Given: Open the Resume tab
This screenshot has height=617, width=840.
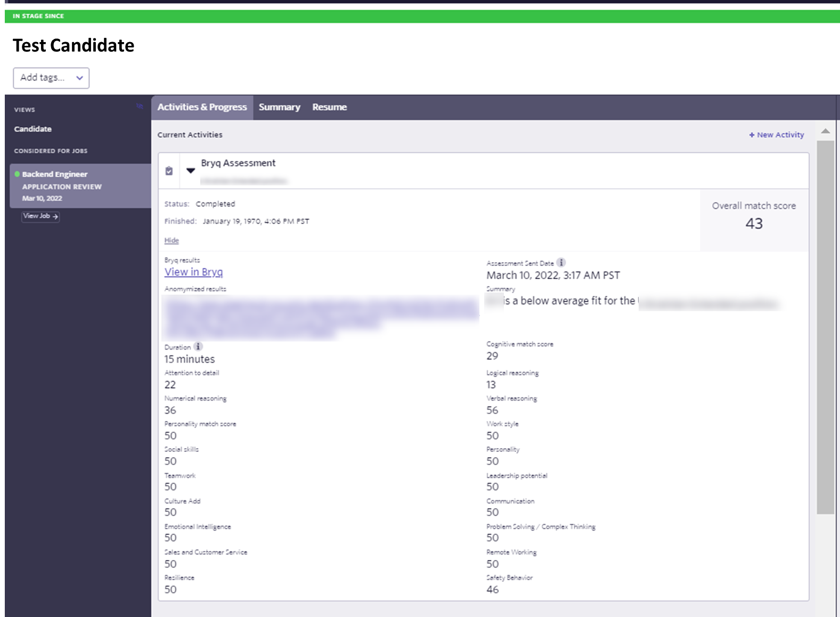Looking at the screenshot, I should click(x=329, y=107).
